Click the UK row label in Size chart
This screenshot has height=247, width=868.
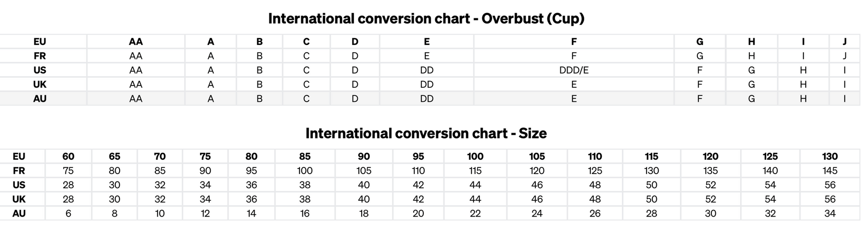pos(19,199)
